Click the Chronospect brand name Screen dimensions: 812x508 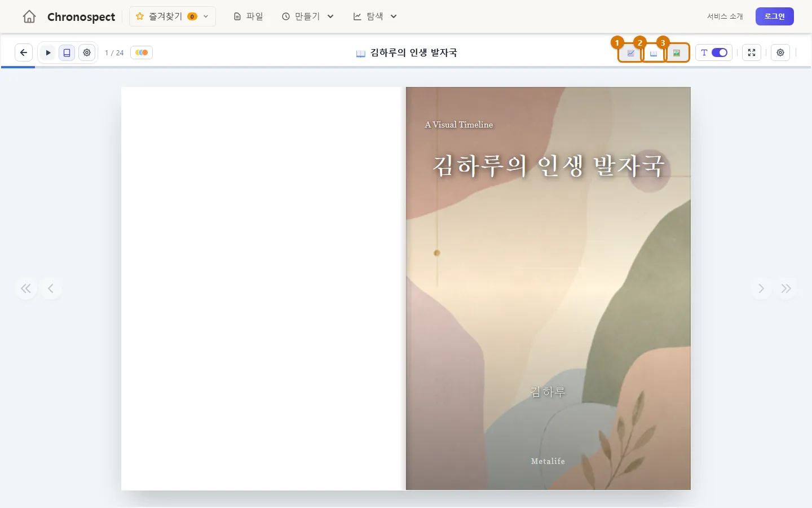pyautogui.click(x=81, y=17)
